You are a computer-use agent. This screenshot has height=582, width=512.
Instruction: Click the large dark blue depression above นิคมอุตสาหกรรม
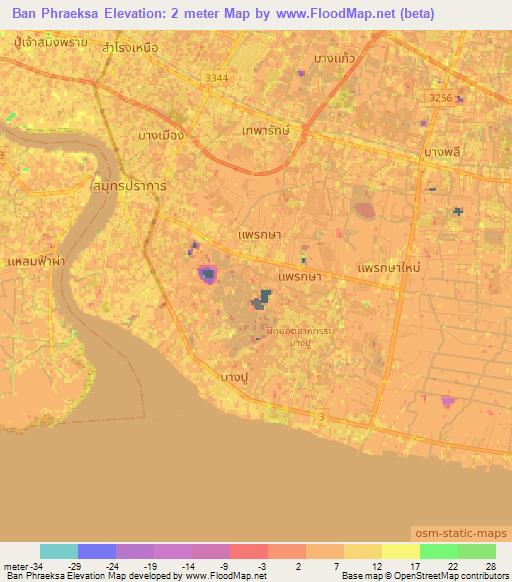click(x=261, y=300)
